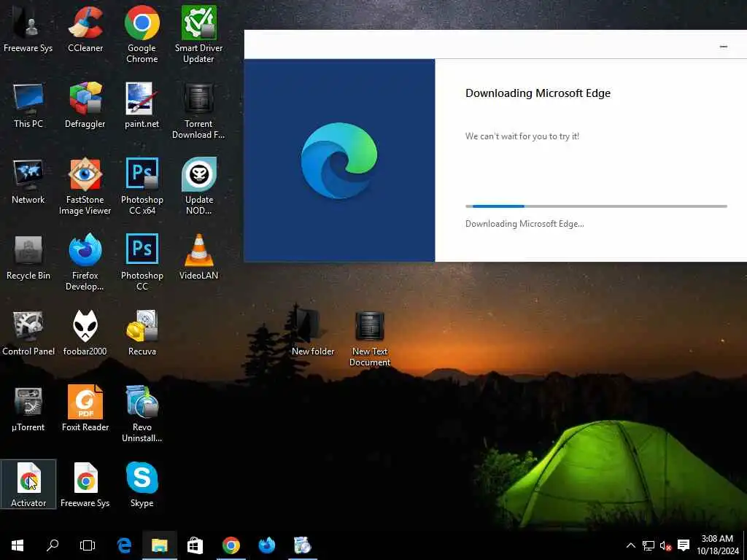Click the Edge logo in the installer

point(339,160)
